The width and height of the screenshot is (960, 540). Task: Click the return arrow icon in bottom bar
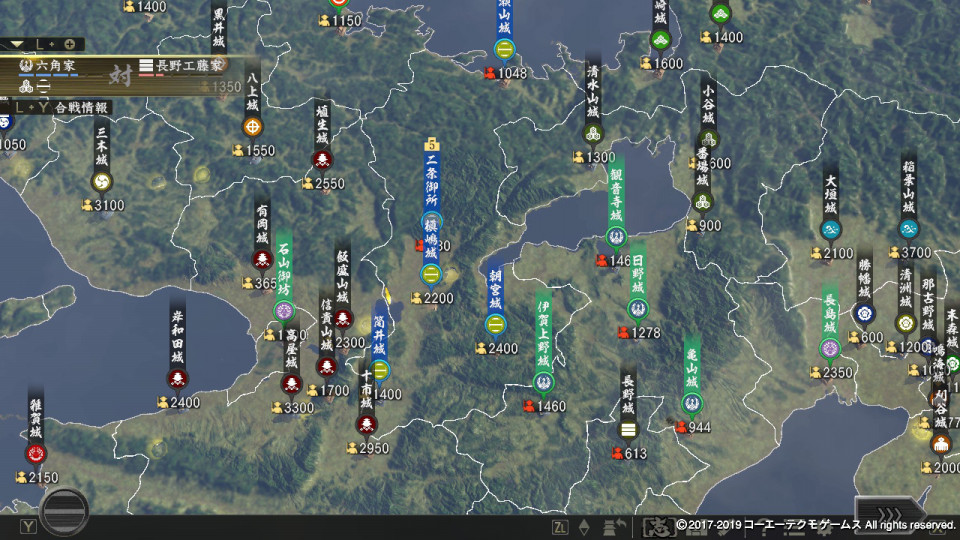tap(614, 527)
